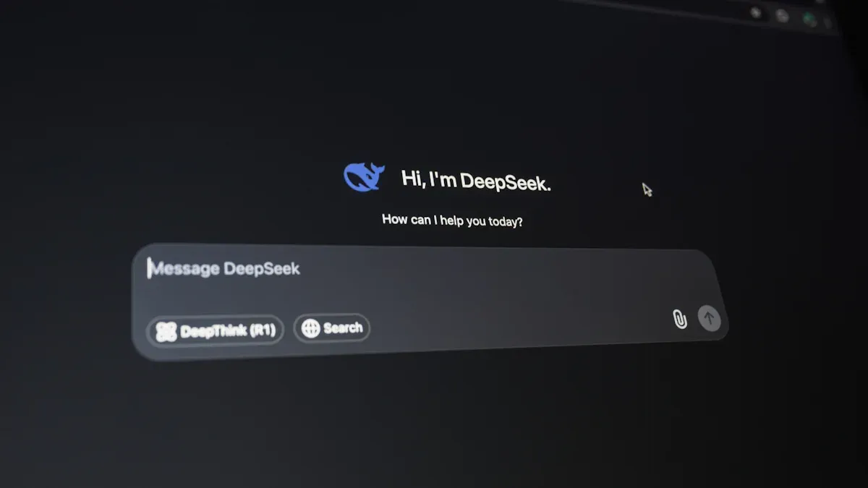Viewport: 868px width, 488px height.
Task: Click the word "today?" in the subtitle
Action: tap(505, 221)
